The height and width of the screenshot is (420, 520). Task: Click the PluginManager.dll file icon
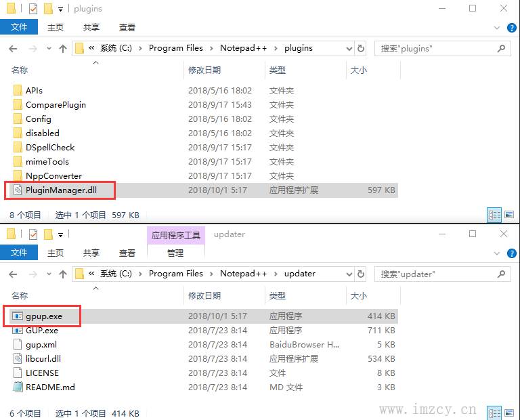[18, 190]
